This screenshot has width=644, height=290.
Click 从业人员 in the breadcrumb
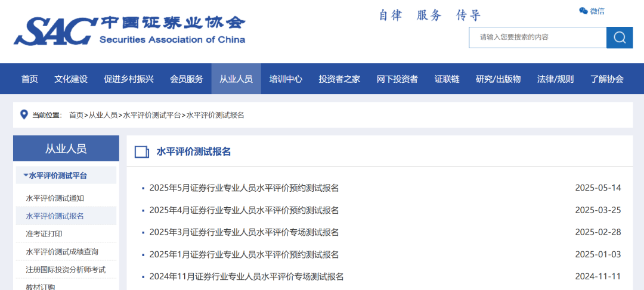(x=103, y=116)
